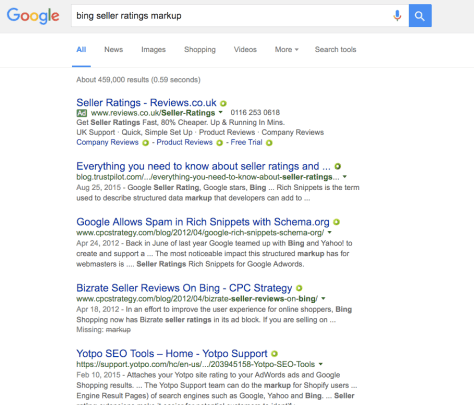The width and height of the screenshot is (474, 405).
Task: Click green circle icon beside Seller Ratings - Reviews.co.uk
Action: (223, 103)
